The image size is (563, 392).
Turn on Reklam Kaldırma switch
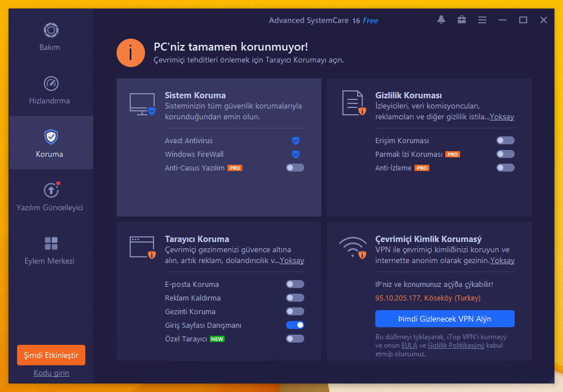[295, 298]
